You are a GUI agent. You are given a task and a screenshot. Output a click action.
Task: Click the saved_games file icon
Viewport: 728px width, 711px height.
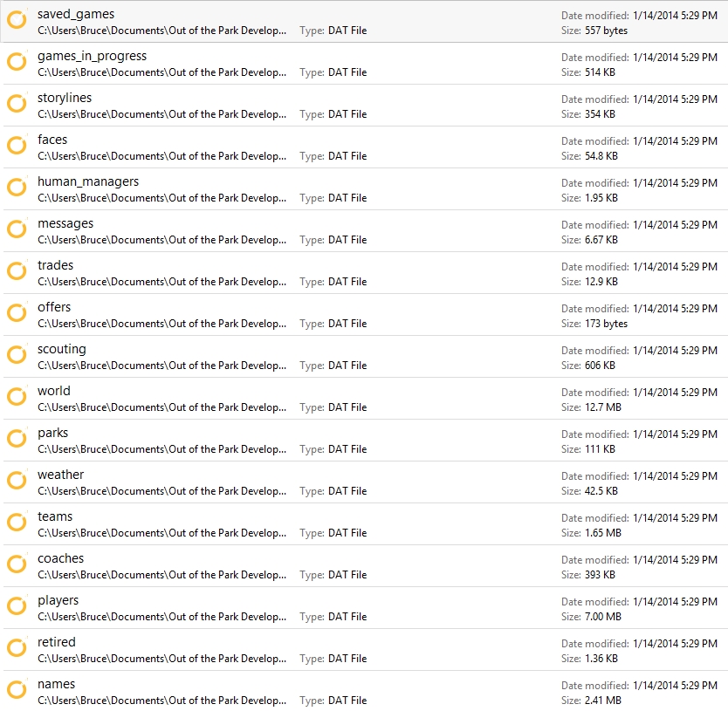click(17, 20)
